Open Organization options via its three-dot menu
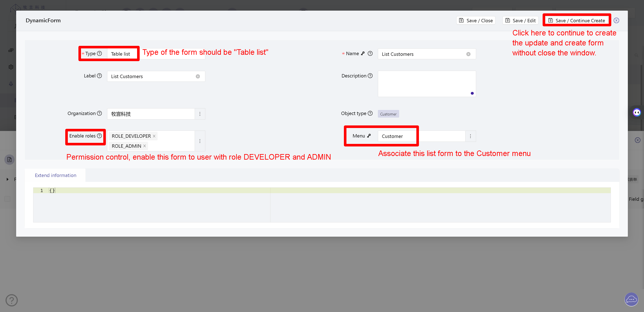 200,114
